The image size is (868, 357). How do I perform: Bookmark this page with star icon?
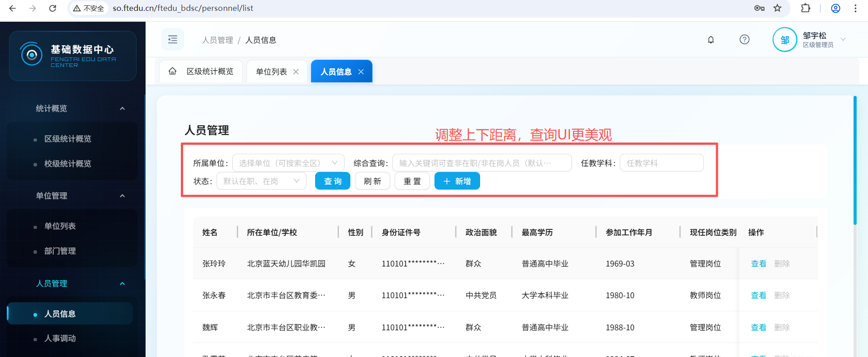(x=777, y=8)
